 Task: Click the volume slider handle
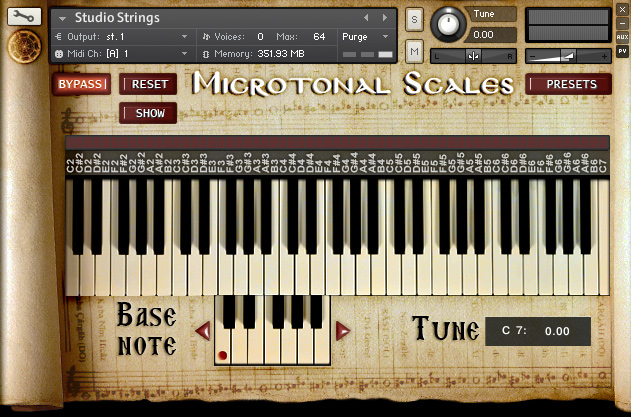point(568,56)
